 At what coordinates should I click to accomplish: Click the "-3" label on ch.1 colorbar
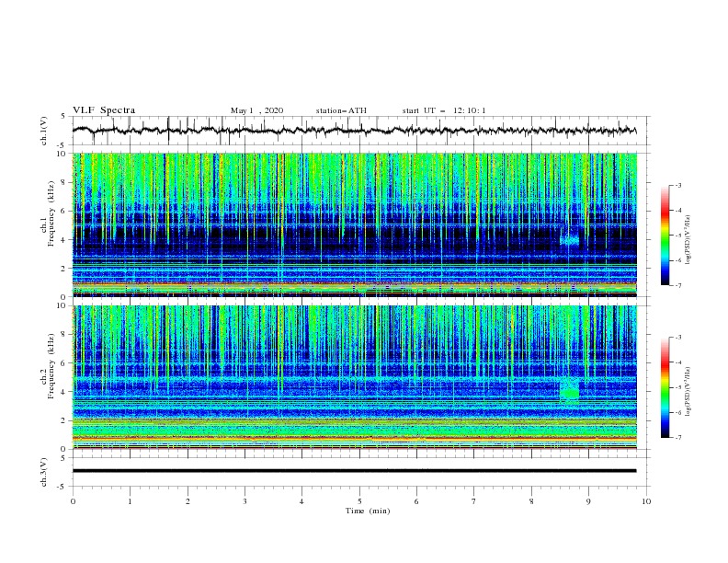[678, 185]
